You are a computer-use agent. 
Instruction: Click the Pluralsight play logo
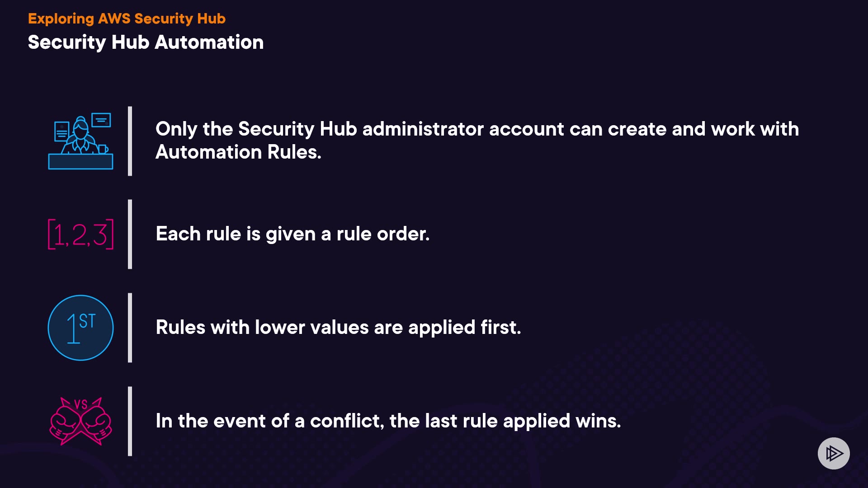click(834, 453)
